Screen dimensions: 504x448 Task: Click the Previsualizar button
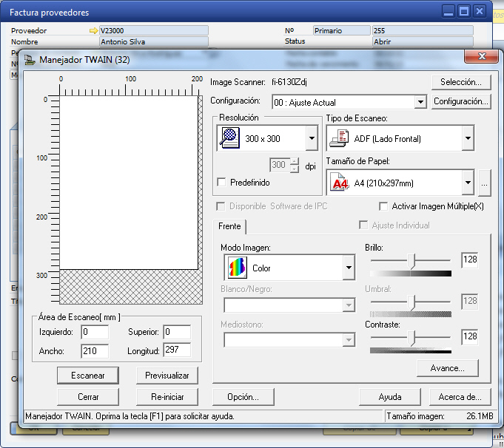coord(167,376)
